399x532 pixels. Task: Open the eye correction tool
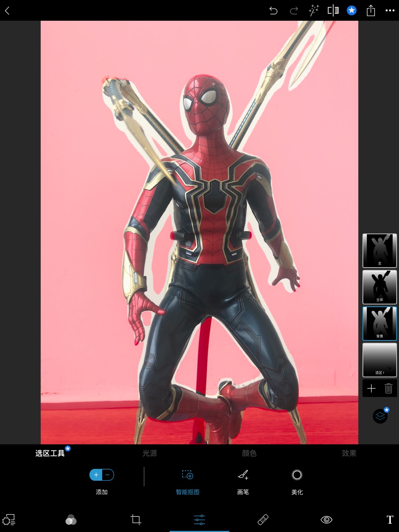click(x=327, y=520)
